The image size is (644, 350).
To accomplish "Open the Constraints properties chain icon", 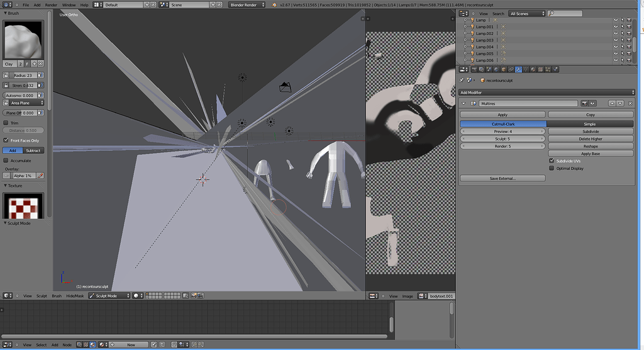I will [511, 69].
